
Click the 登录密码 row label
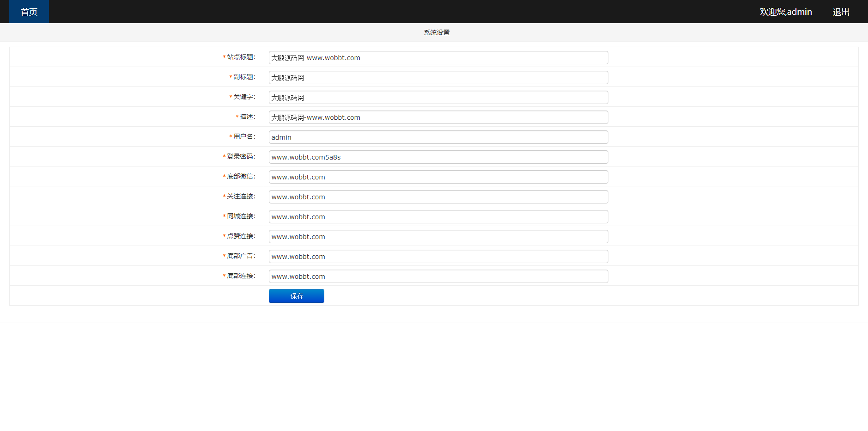click(240, 156)
